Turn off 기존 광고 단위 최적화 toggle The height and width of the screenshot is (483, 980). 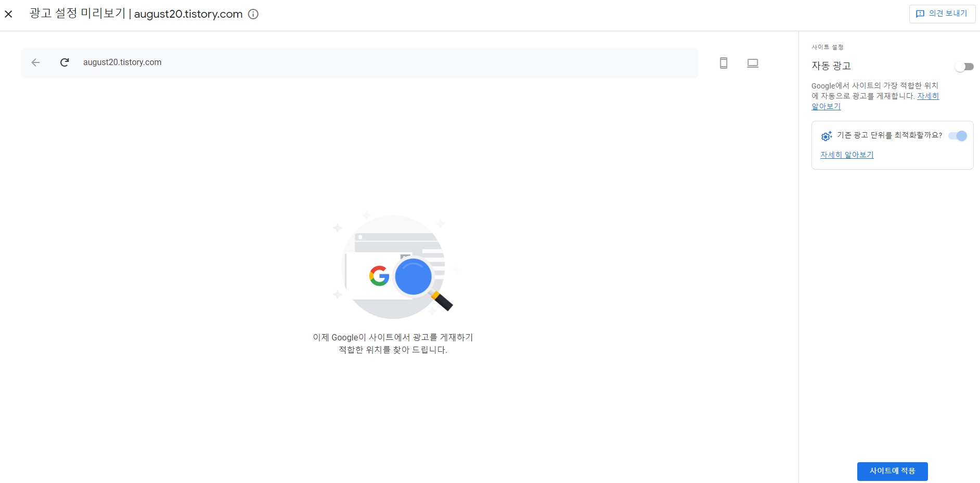click(958, 136)
